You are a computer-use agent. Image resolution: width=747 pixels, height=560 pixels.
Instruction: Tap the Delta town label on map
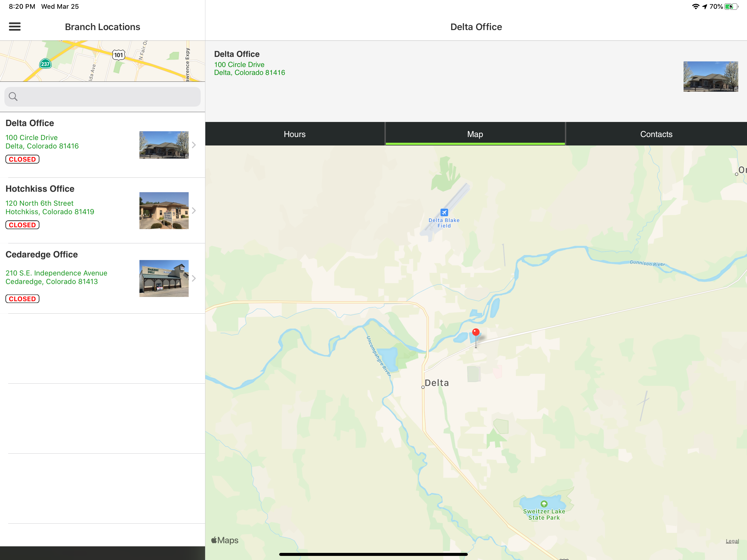pyautogui.click(x=437, y=383)
